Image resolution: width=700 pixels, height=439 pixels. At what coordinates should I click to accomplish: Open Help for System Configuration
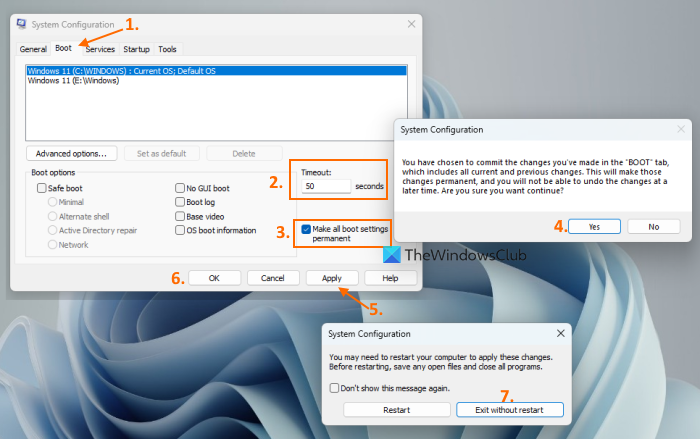point(390,278)
